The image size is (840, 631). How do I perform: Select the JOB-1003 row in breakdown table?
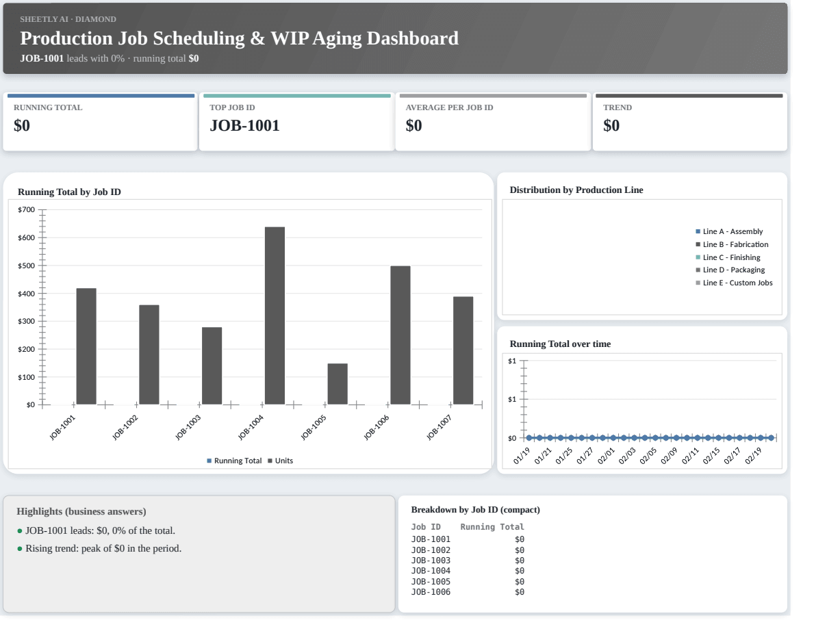coord(468,560)
